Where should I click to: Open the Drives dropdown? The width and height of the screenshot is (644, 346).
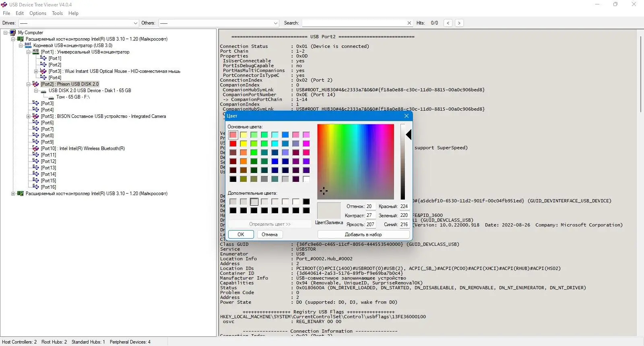click(78, 23)
